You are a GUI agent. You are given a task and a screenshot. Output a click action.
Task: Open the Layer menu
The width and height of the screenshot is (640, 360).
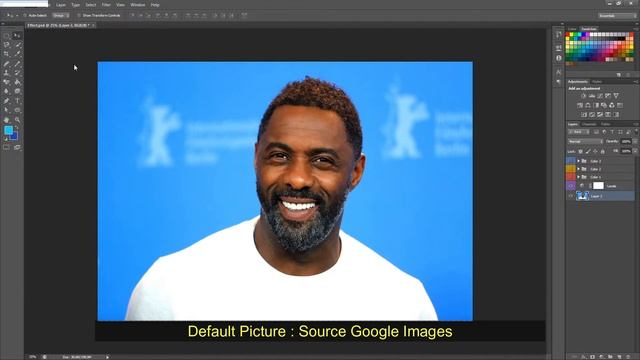61,5
